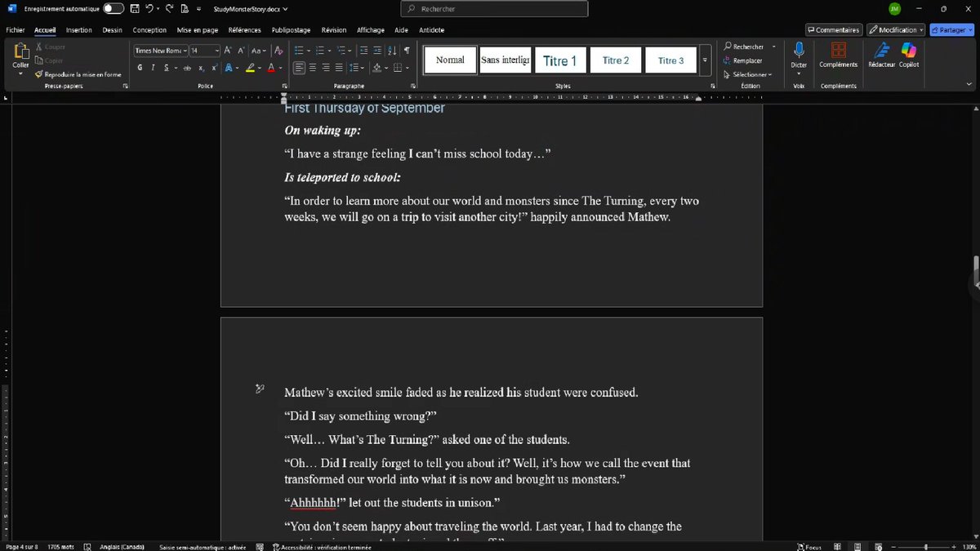Open the Compléments panel

pos(838,56)
